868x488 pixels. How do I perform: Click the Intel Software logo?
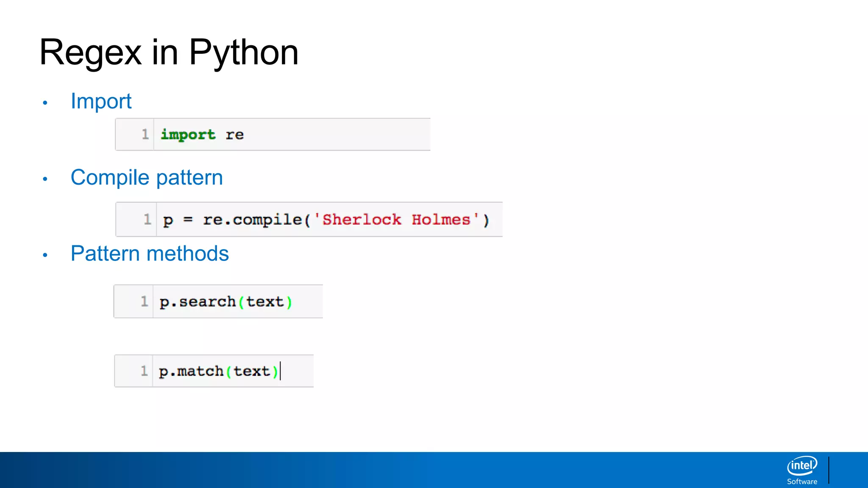tap(802, 470)
